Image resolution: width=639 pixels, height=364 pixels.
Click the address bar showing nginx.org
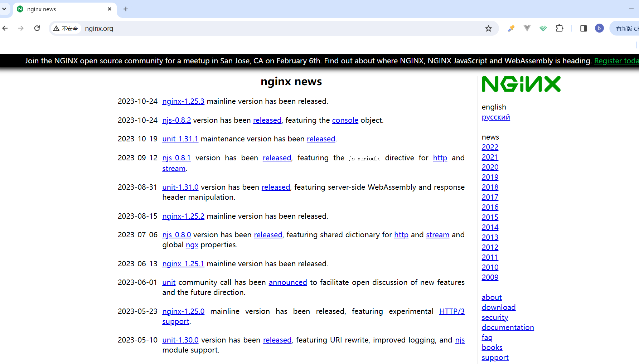click(274, 28)
